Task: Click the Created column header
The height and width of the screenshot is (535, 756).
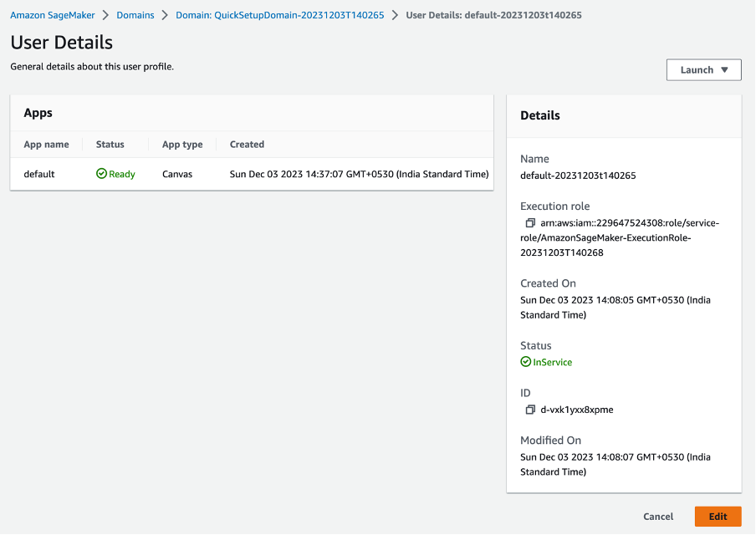Action: click(247, 144)
